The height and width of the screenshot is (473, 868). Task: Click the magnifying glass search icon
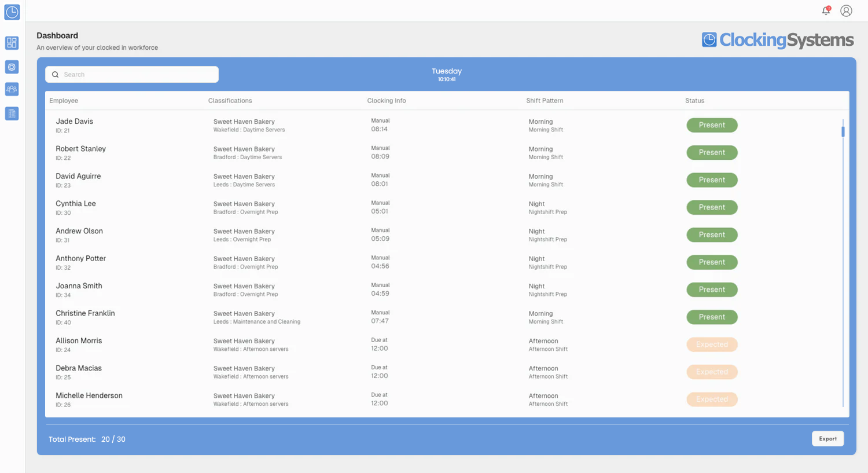(x=55, y=74)
